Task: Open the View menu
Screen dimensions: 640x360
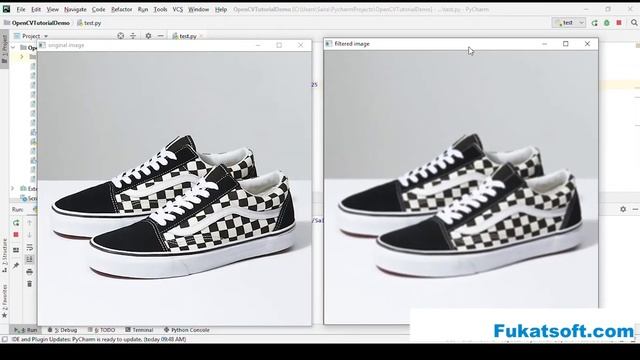Action: click(x=52, y=9)
